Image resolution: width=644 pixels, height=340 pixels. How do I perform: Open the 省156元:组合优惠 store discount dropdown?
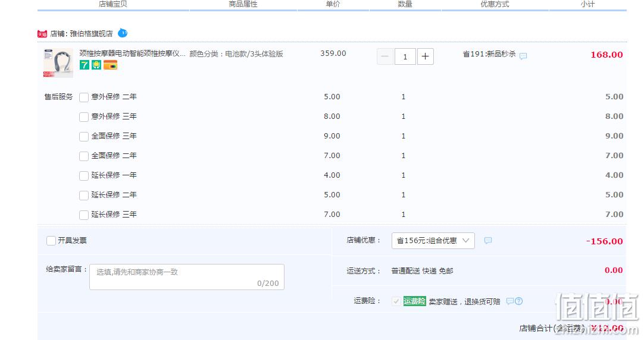(433, 241)
